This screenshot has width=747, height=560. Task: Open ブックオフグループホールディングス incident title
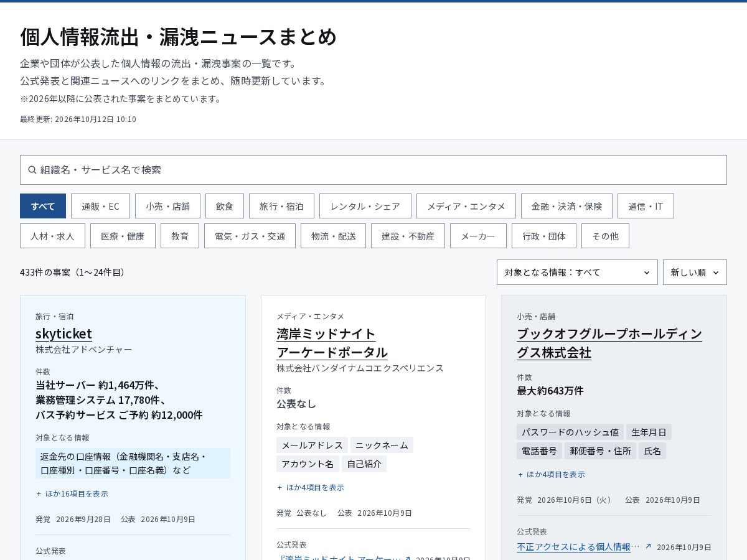click(x=609, y=343)
